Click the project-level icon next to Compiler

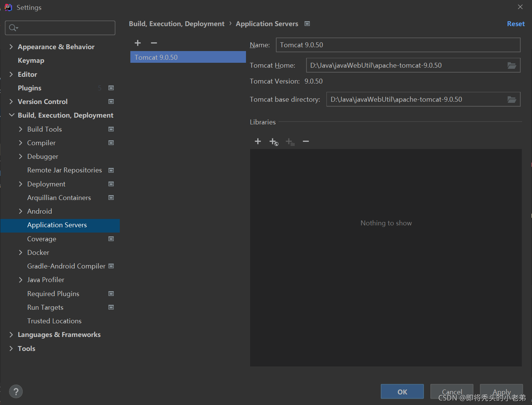111,143
